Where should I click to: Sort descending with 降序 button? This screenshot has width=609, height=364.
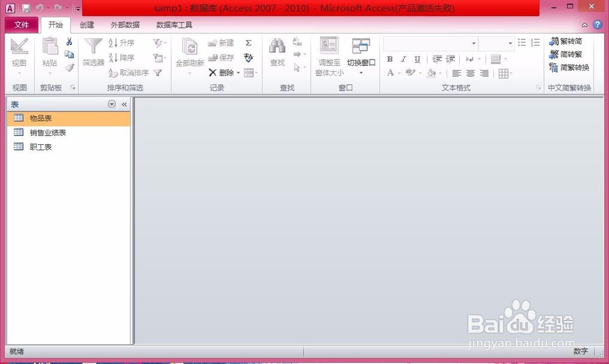(x=122, y=57)
